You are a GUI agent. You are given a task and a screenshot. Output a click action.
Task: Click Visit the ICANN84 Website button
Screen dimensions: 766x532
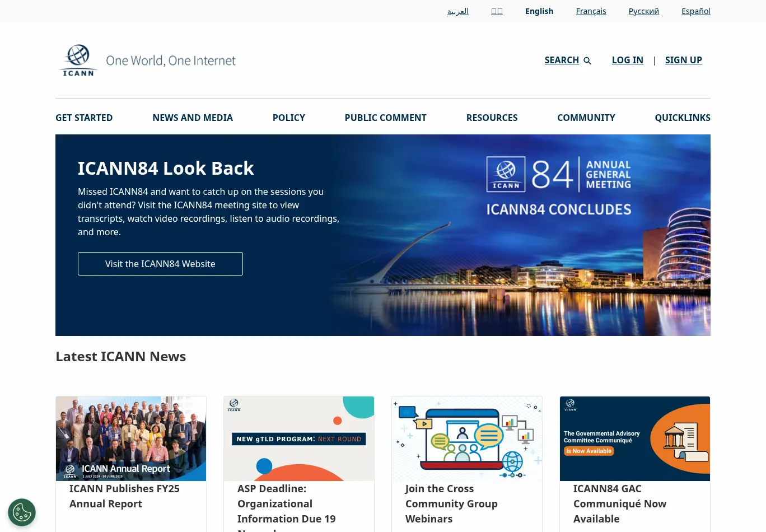tap(160, 264)
